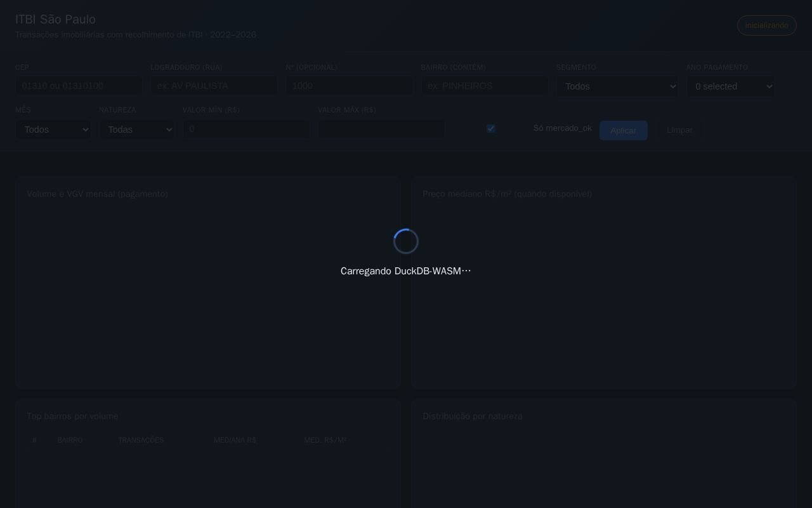The width and height of the screenshot is (812, 508).
Task: Click the TRANSAÇÕES column header
Action: click(141, 440)
